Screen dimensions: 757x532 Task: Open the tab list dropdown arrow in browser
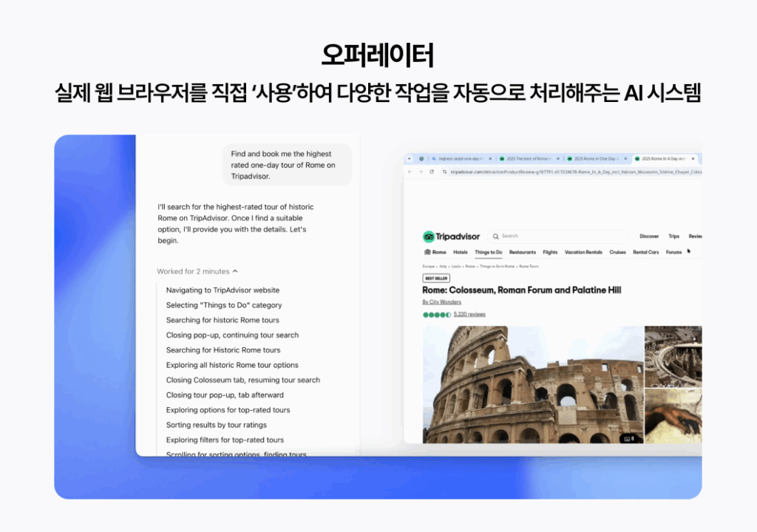coord(410,158)
